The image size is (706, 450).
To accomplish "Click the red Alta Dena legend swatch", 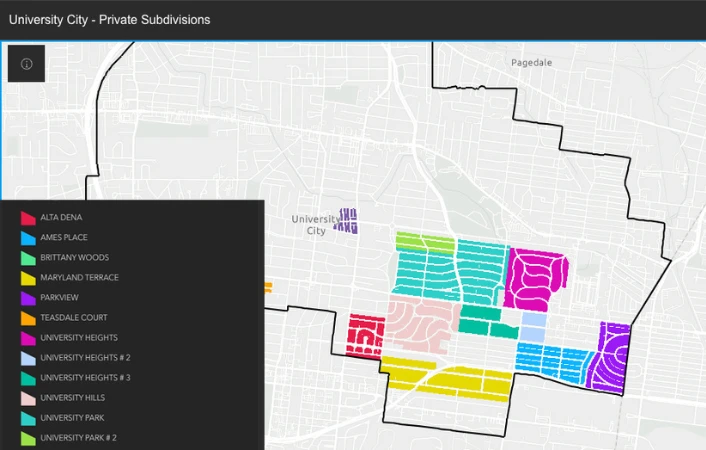I will [28, 218].
